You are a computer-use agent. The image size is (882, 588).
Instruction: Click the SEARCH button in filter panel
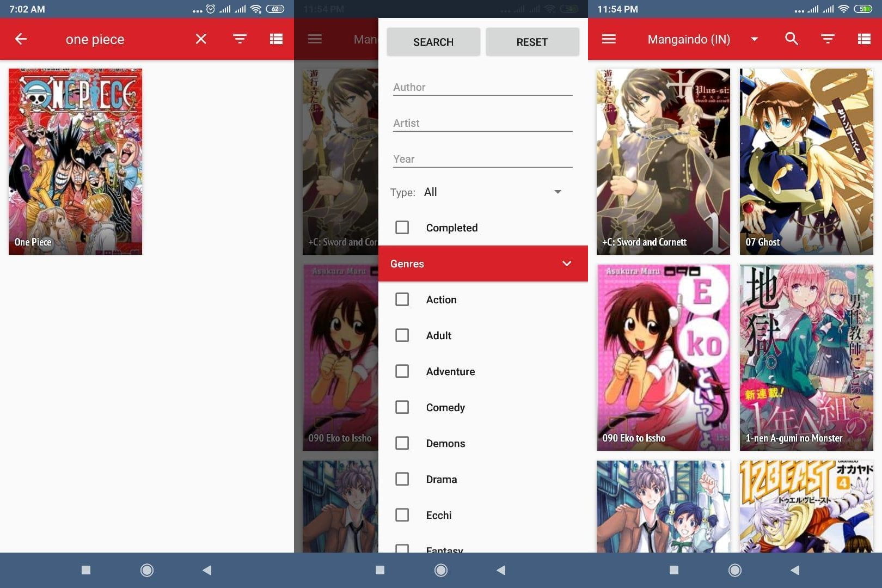(x=433, y=42)
